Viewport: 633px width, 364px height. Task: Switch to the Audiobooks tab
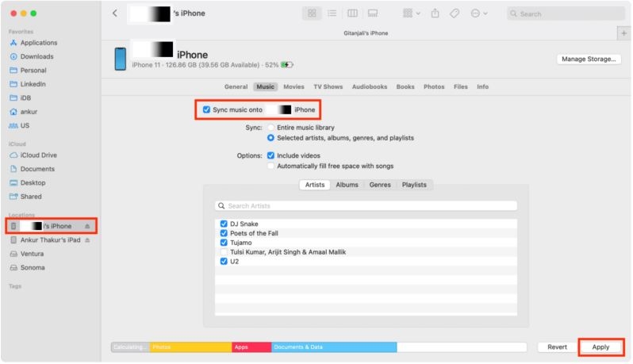click(x=370, y=86)
